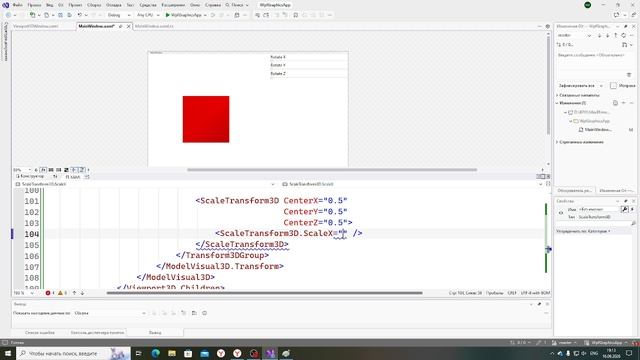Image resolution: width=640 pixels, height=360 pixels.
Task: Open the Отладка menu
Action: click(113, 5)
